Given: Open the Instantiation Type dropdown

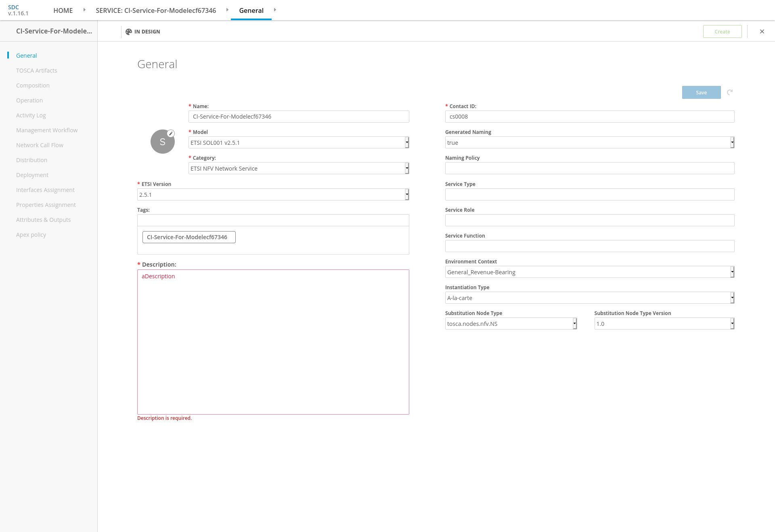Looking at the screenshot, I should (589, 298).
